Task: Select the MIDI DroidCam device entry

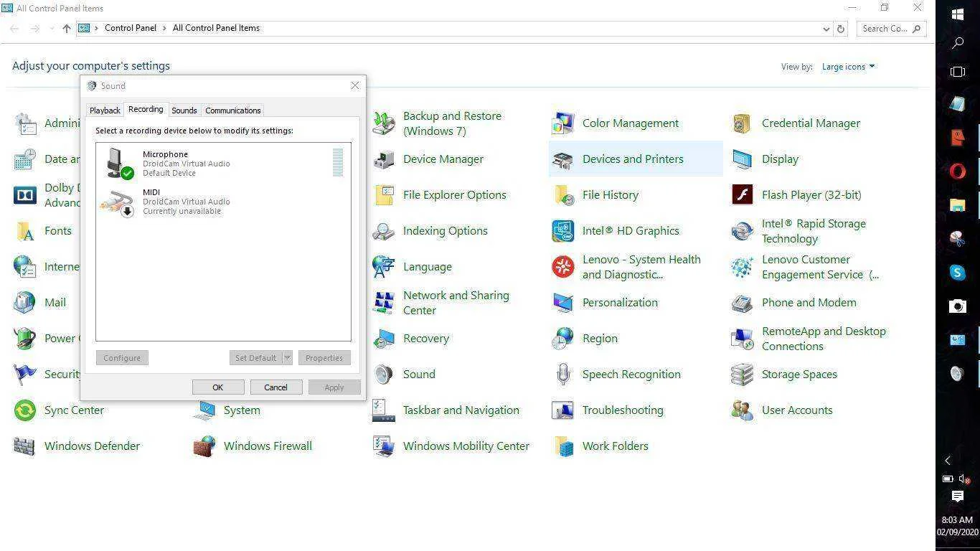Action: tap(223, 202)
